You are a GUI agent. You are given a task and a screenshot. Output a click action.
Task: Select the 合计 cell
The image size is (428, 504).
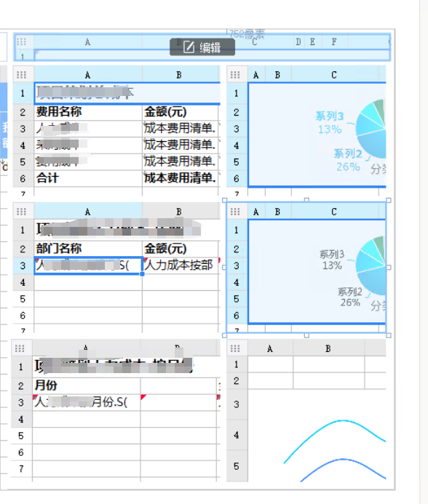(x=88, y=178)
